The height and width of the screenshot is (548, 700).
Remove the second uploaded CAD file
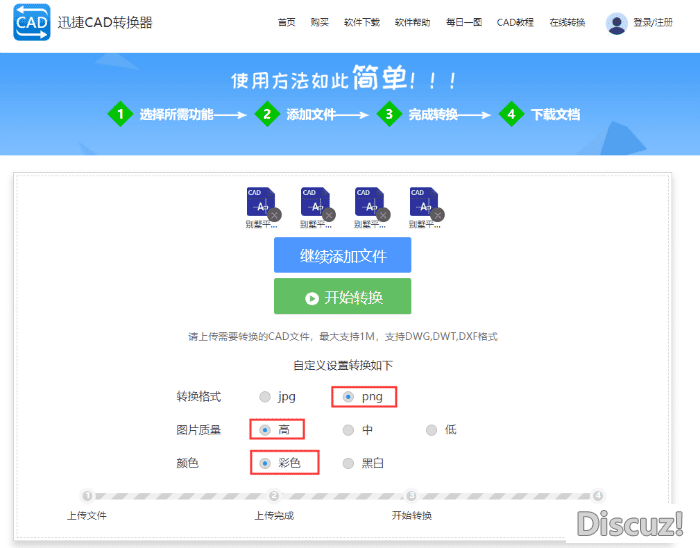tap(328, 214)
